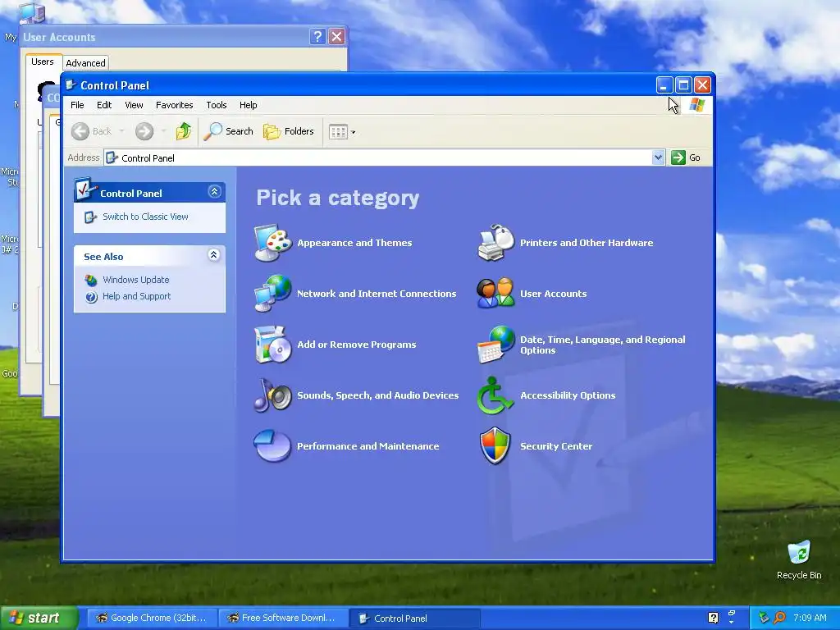Viewport: 840px width, 630px height.
Task: Click the Forward arrow toolbar icon
Action: (144, 131)
